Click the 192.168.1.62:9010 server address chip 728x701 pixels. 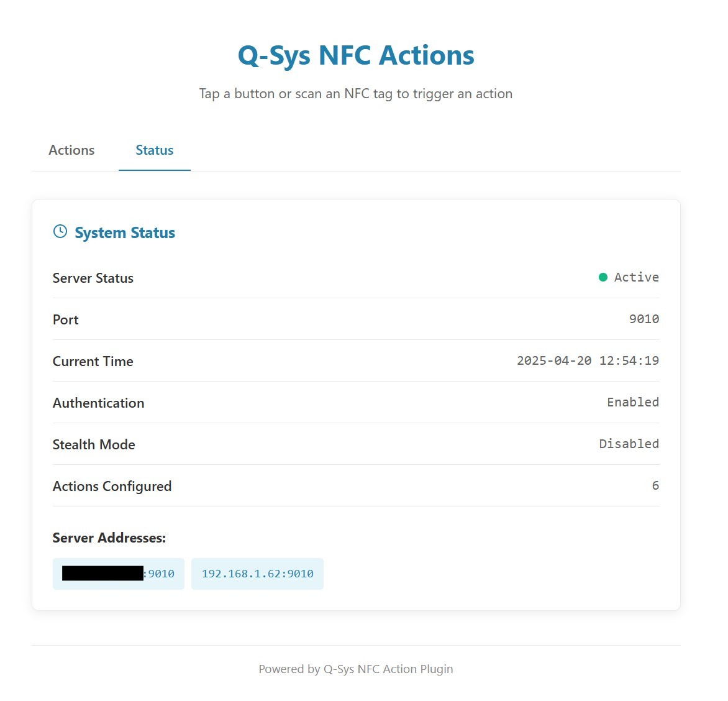point(257,574)
